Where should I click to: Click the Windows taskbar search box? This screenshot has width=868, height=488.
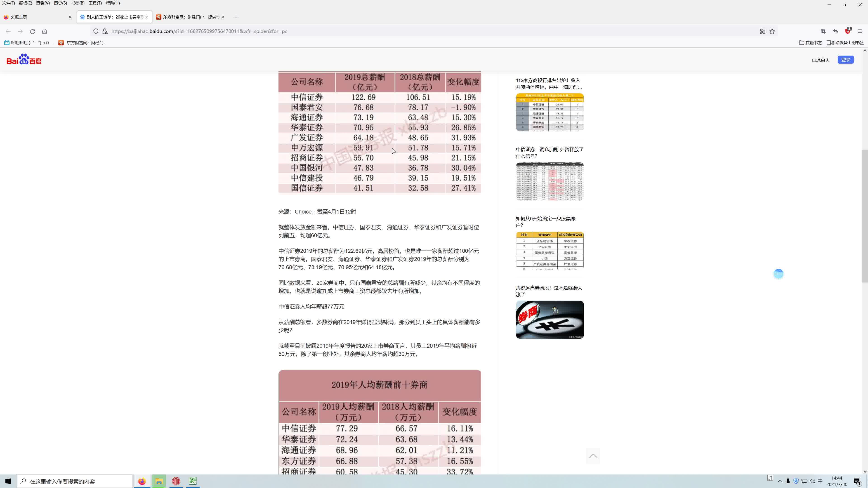(x=75, y=481)
